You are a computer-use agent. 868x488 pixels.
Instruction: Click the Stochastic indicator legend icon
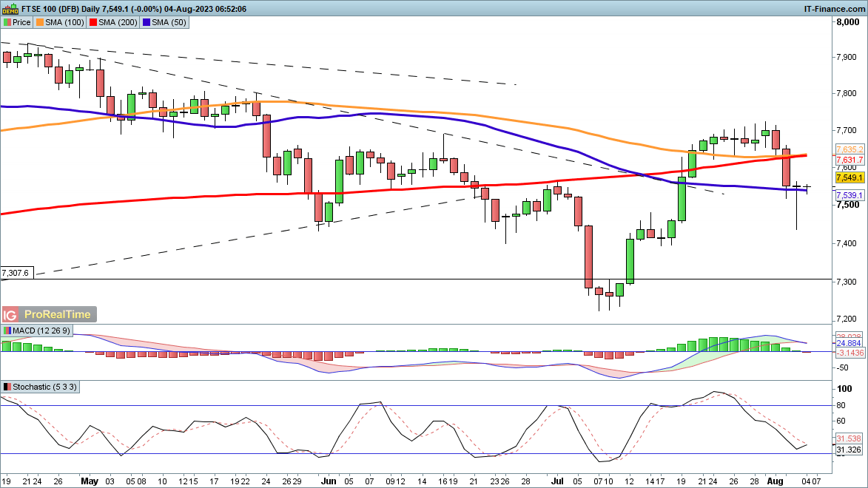pos(7,387)
